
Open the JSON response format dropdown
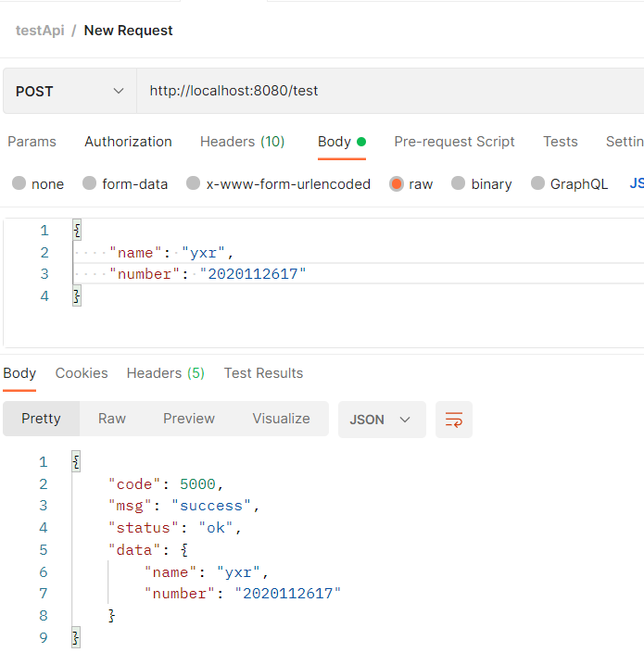pyautogui.click(x=381, y=420)
